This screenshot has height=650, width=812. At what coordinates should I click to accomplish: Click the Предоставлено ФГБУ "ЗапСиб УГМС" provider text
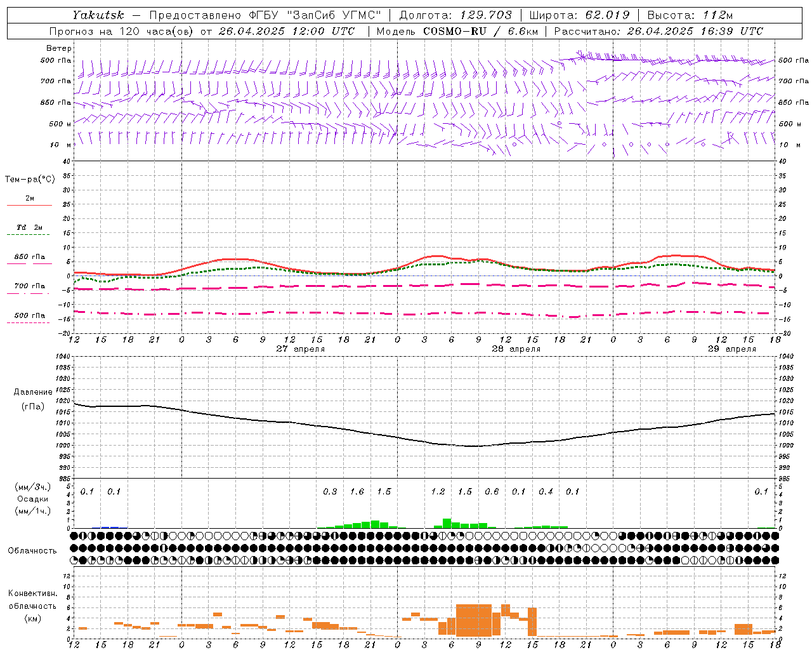pyautogui.click(x=265, y=15)
